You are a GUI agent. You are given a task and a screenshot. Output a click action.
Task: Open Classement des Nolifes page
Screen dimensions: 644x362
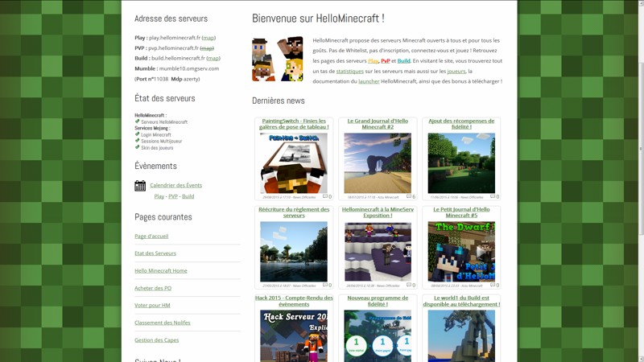click(163, 323)
